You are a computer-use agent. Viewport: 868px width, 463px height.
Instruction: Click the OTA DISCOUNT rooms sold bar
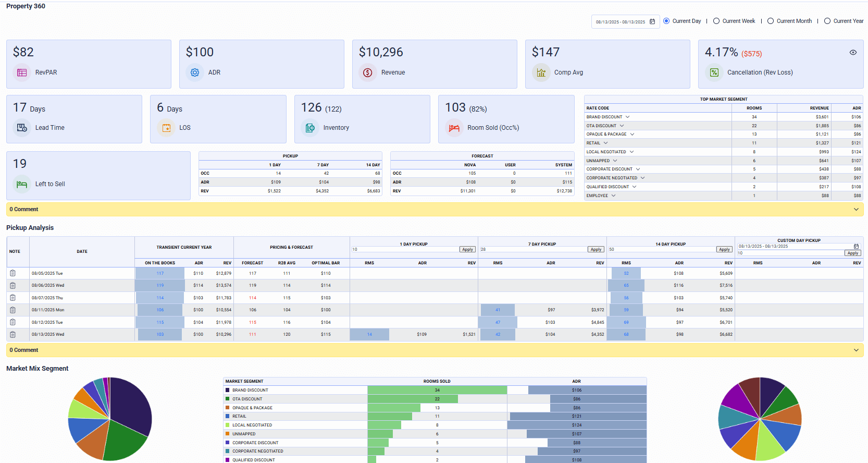click(x=413, y=399)
